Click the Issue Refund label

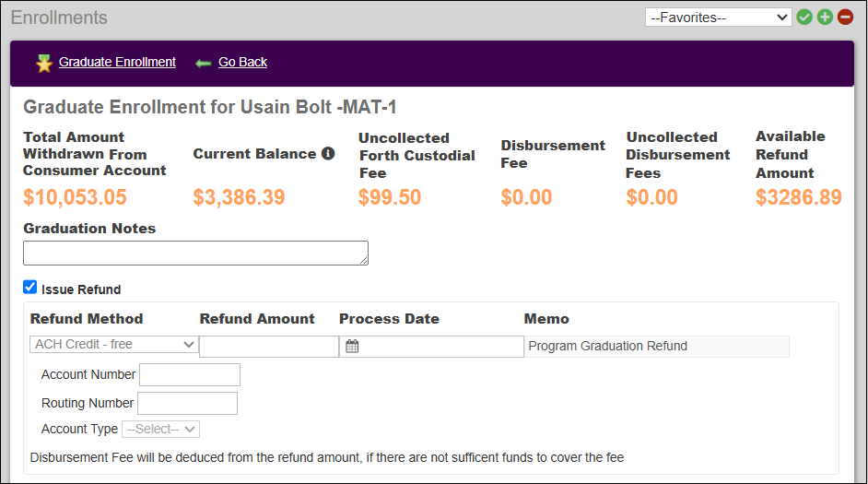[x=81, y=289]
